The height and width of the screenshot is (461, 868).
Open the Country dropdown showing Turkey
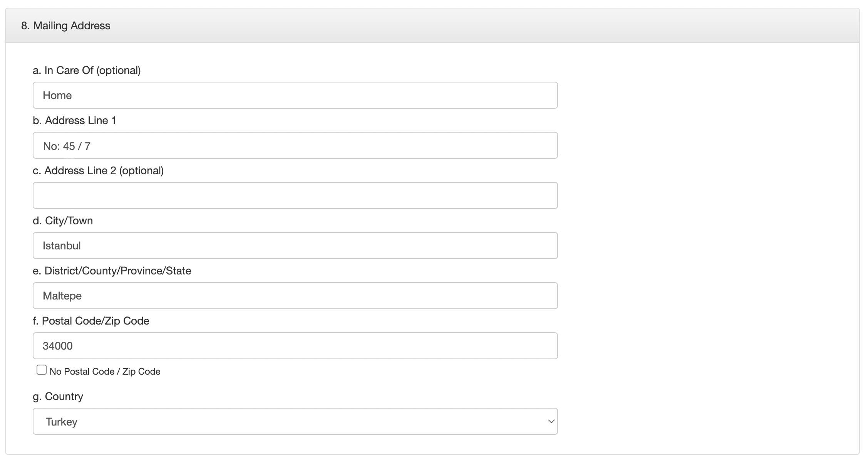tap(295, 421)
